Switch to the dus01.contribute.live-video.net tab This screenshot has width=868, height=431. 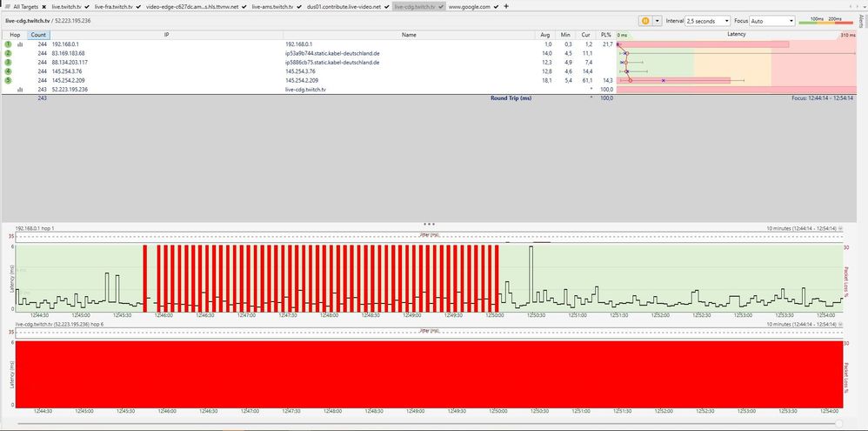(x=344, y=7)
